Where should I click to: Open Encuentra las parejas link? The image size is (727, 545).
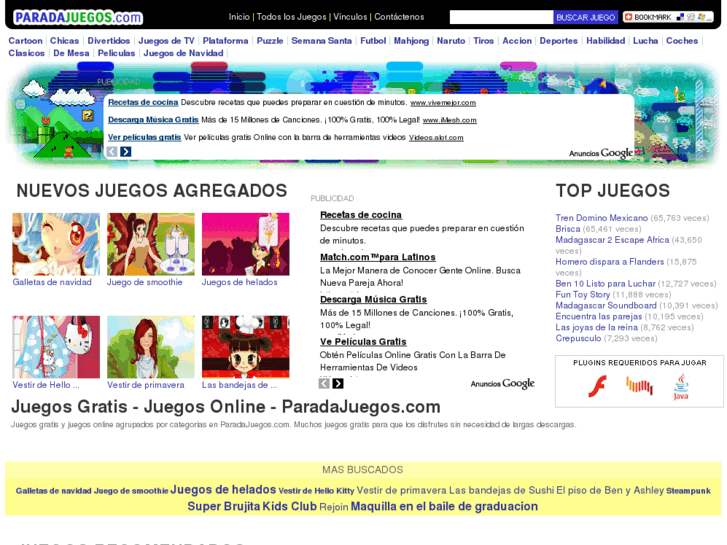point(599,316)
